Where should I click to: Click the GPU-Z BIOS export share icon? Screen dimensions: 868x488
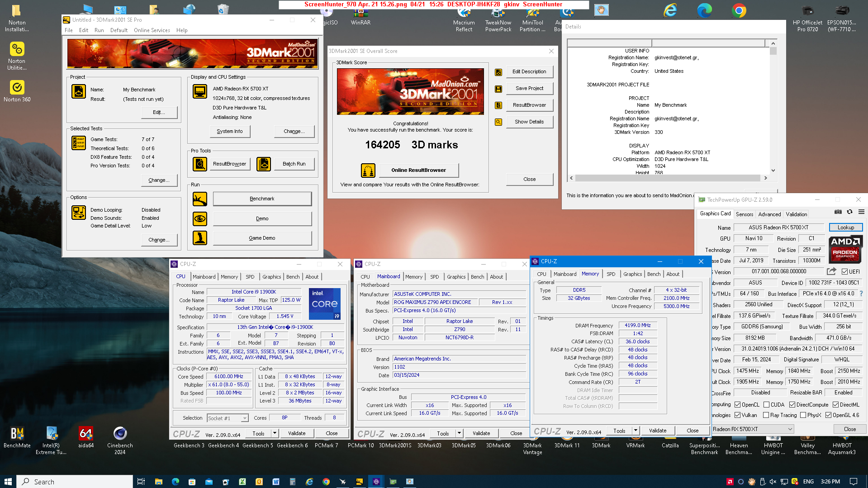click(x=831, y=271)
